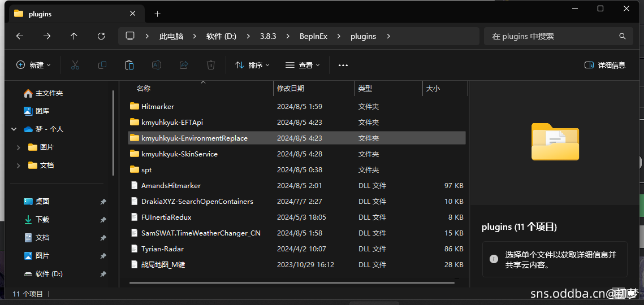Click the Rename icon in toolbar
This screenshot has width=644, height=305.
pyautogui.click(x=157, y=65)
